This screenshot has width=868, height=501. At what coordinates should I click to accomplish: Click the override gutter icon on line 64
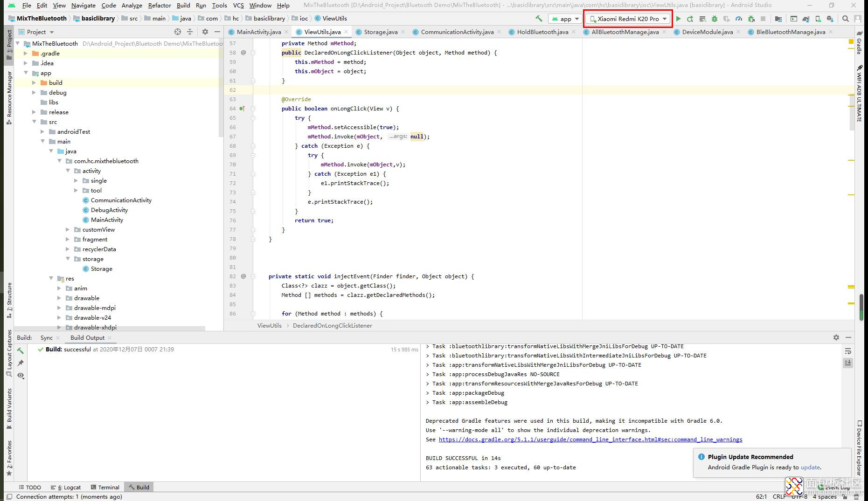tap(242, 109)
